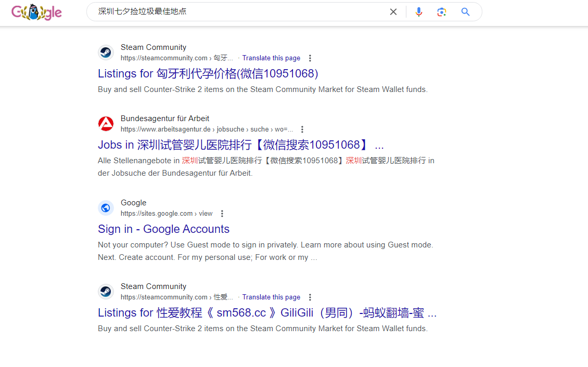This screenshot has width=588, height=367.
Task: Click the steamcommunity.com URL of the sm568.cc result
Action: tap(176, 297)
